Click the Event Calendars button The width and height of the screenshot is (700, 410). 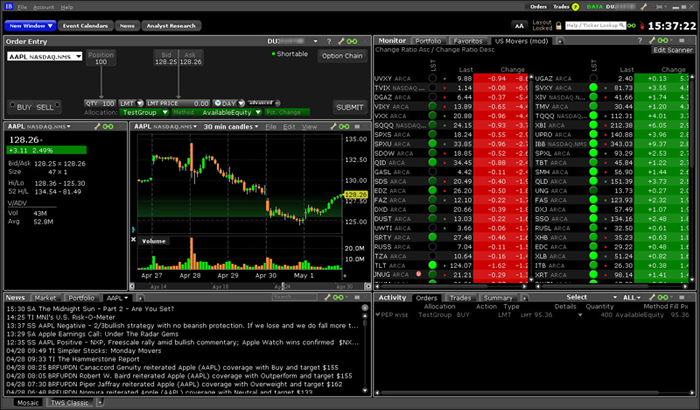(x=85, y=26)
